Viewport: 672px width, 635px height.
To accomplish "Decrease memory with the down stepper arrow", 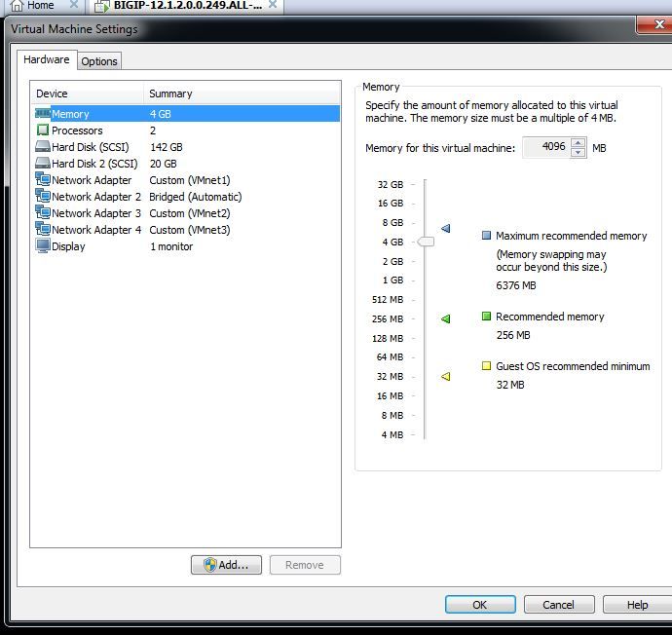I will coord(579,152).
